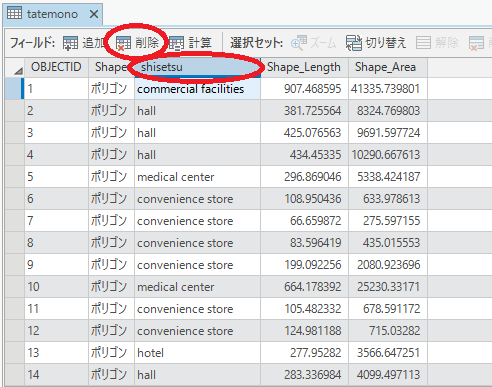Screen dimensions: 492x387
Task: Click 'convenience store' cell in row 9
Action: (x=197, y=265)
